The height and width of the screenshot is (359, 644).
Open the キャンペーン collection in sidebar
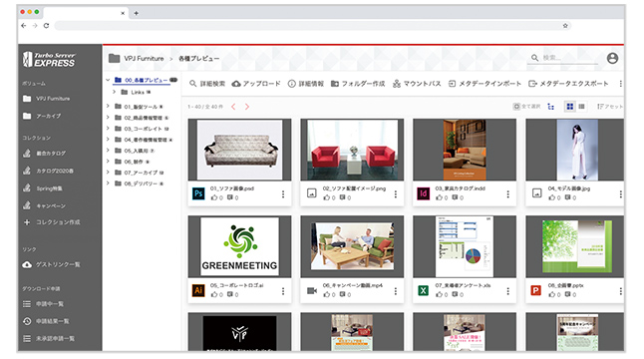point(44,205)
